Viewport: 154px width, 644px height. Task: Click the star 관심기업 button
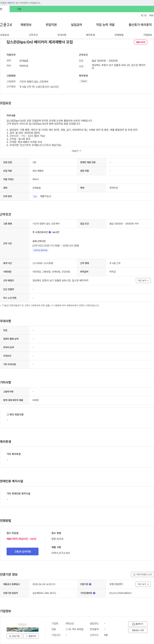(x=14, y=636)
